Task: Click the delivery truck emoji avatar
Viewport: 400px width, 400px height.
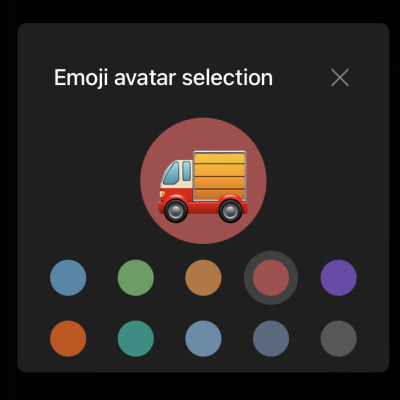Action: [203, 186]
